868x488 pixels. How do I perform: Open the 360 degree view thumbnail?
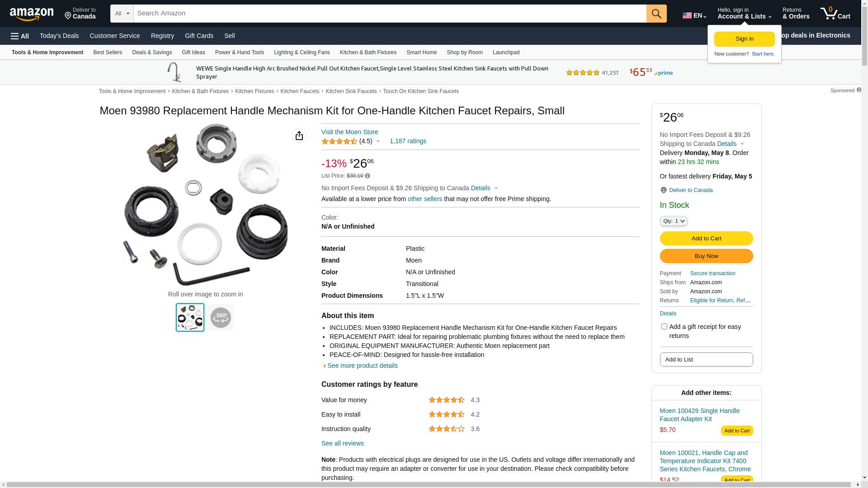point(221,317)
